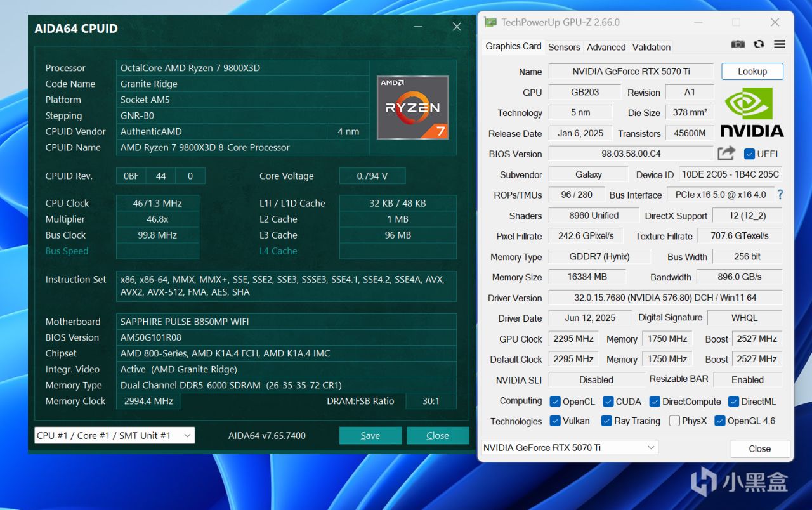The width and height of the screenshot is (812, 510).
Task: Open the GPU selection dropdown in GPU-Z
Action: [x=570, y=447]
